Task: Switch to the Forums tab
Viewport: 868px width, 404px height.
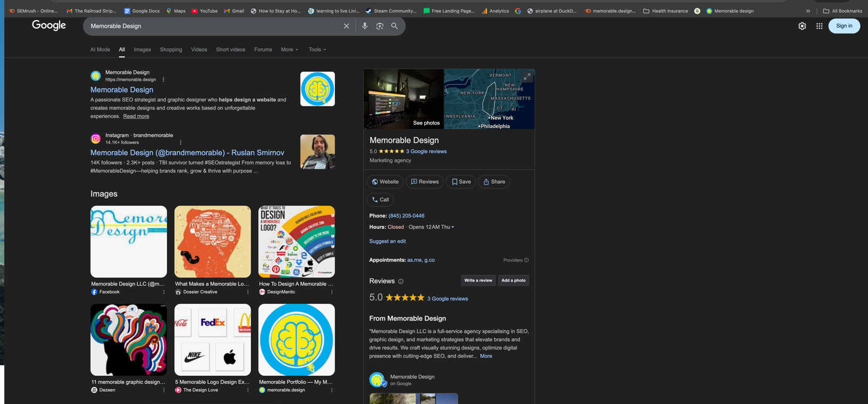Action: pyautogui.click(x=263, y=50)
